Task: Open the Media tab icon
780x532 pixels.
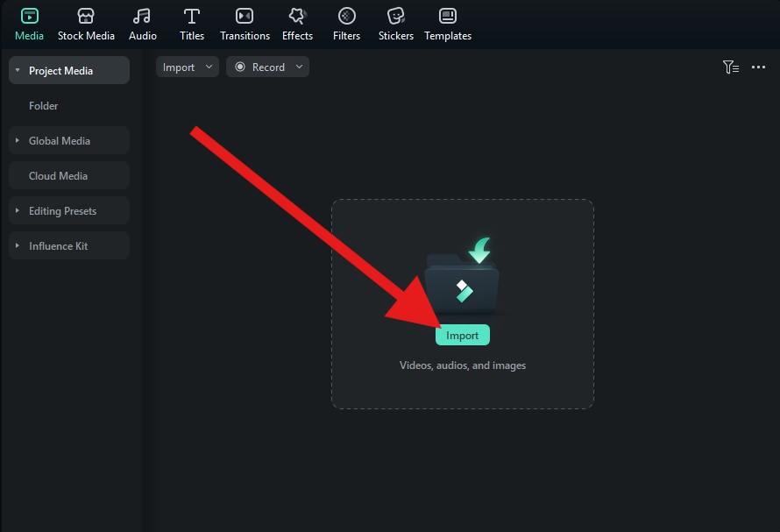Action: pos(29,16)
